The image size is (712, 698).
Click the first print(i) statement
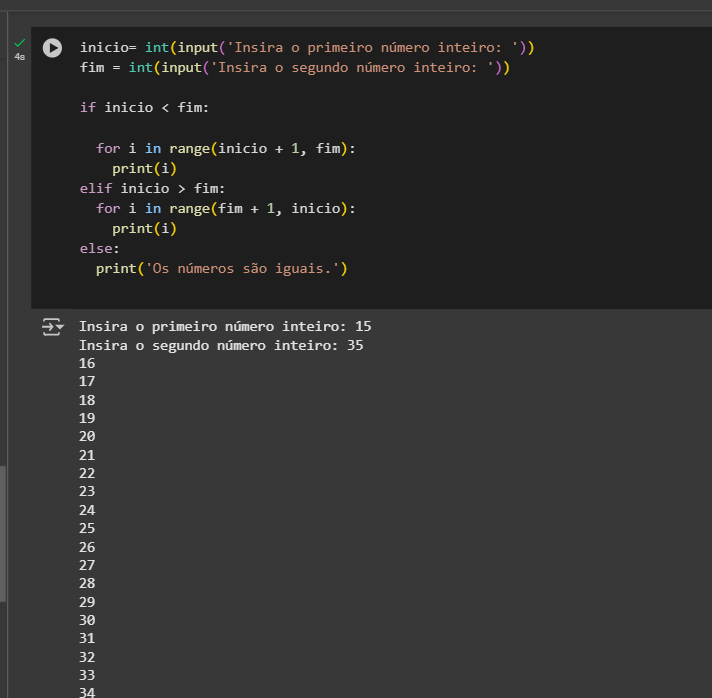144,168
